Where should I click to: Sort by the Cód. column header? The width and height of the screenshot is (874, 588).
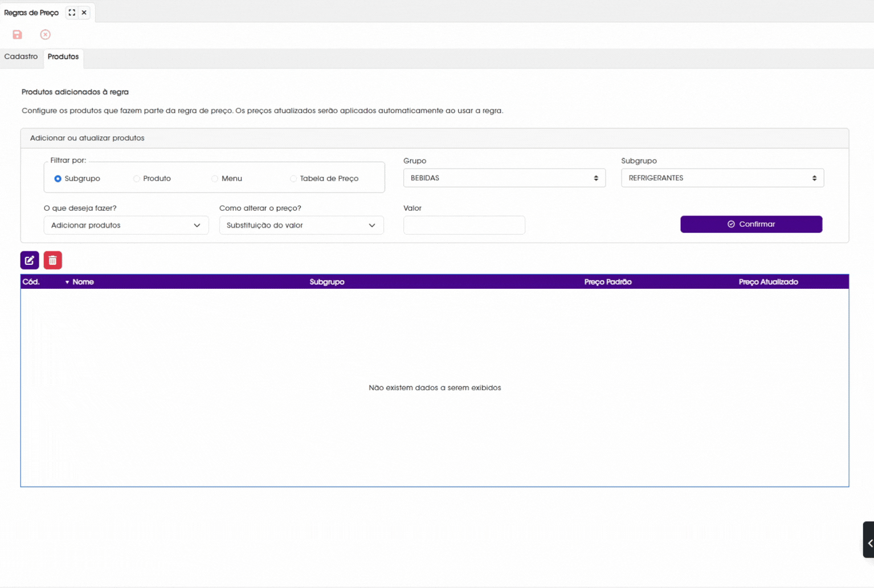31,282
